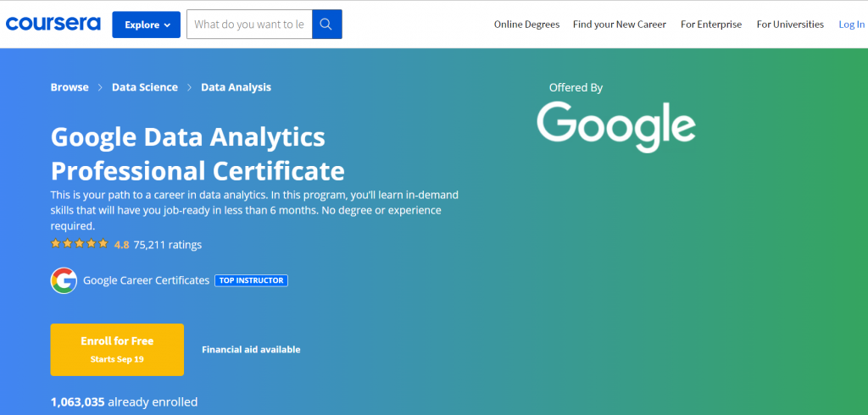868x415 pixels.
Task: Click the five-star rating icons
Action: click(79, 243)
